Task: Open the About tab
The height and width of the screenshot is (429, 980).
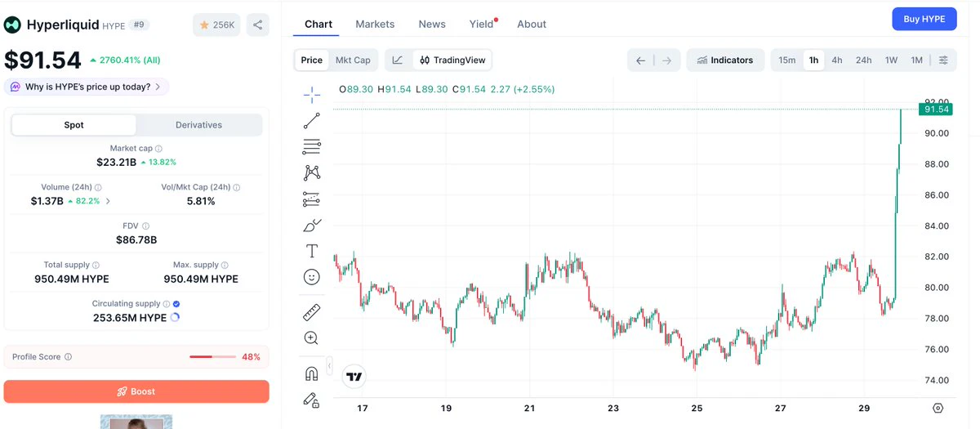Action: click(x=532, y=24)
